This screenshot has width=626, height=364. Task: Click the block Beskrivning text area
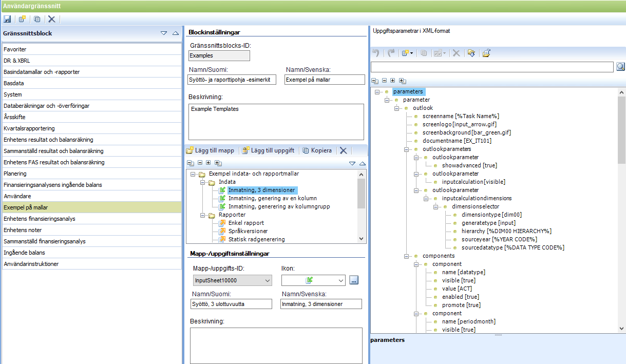pyautogui.click(x=276, y=122)
